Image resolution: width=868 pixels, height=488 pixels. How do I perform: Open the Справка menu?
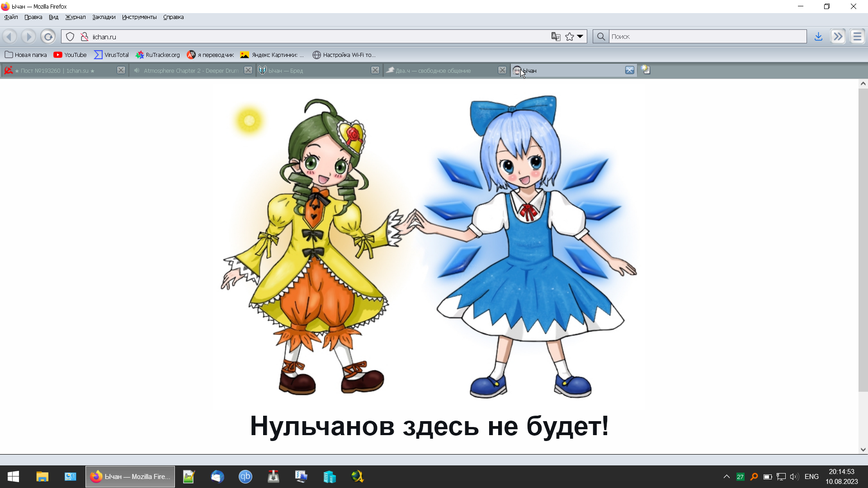[x=174, y=17]
